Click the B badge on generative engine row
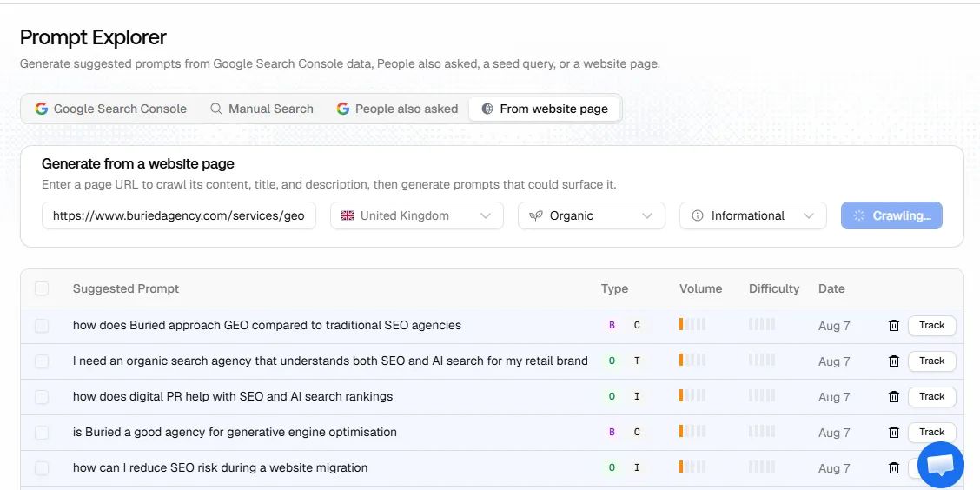This screenshot has height=490, width=980. tap(612, 433)
